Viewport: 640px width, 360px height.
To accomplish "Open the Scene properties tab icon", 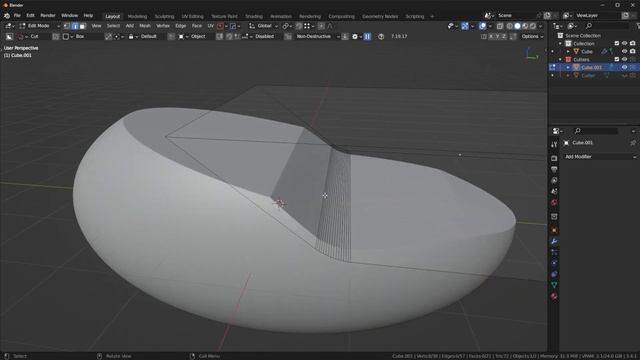I will pyautogui.click(x=554, y=191).
